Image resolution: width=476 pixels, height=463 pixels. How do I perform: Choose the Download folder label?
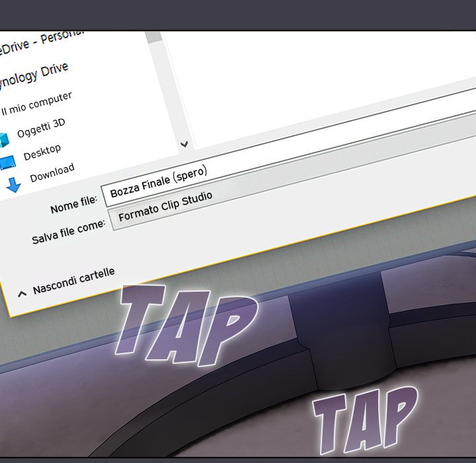[52, 173]
